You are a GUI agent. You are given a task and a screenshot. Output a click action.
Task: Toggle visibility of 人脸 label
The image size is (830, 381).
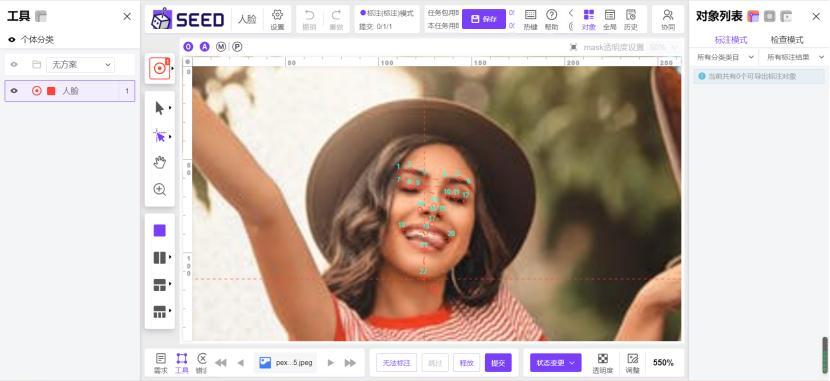14,91
